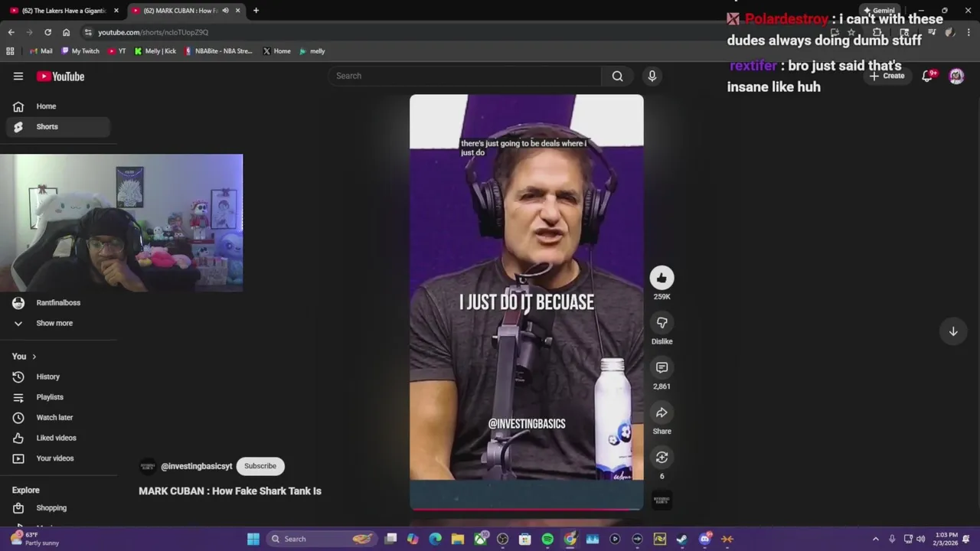Show hidden system tray icons

[x=876, y=539]
